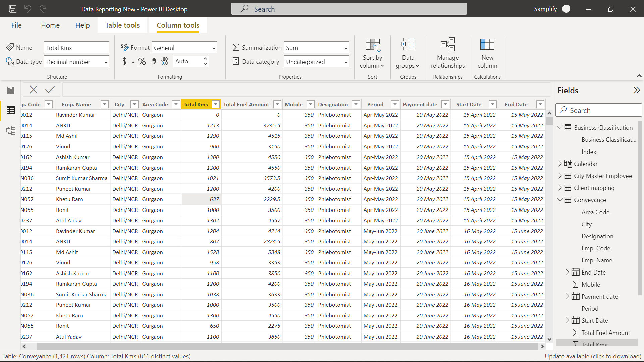
Task: Collapse the Business Classification table
Action: pos(560,127)
